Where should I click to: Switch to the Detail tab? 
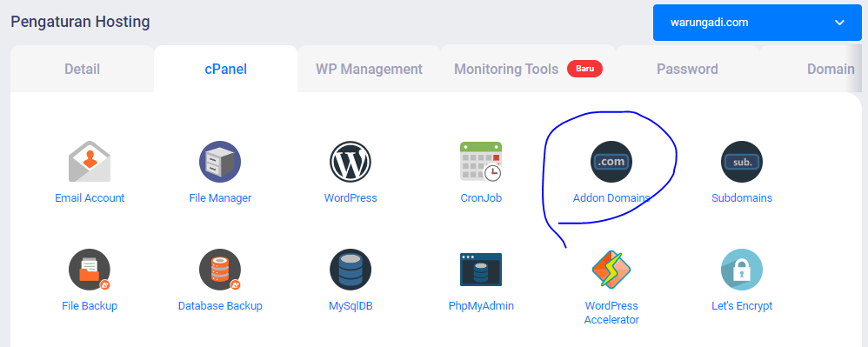click(x=82, y=70)
